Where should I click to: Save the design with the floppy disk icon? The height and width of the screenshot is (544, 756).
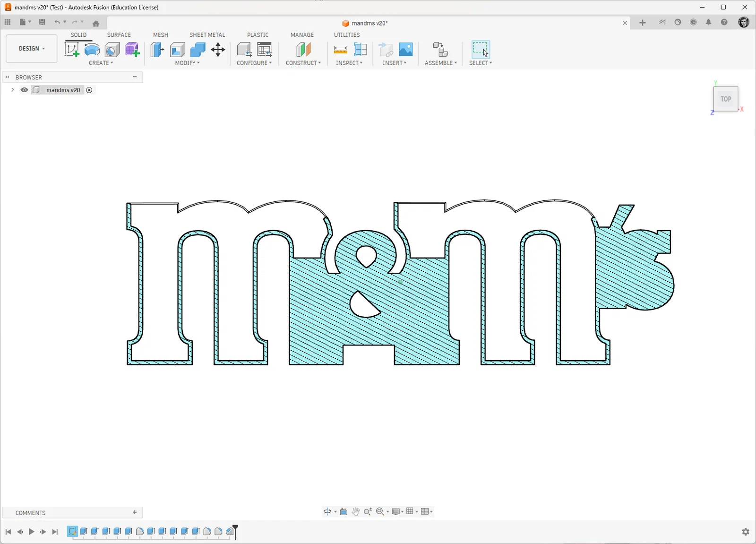tap(42, 22)
